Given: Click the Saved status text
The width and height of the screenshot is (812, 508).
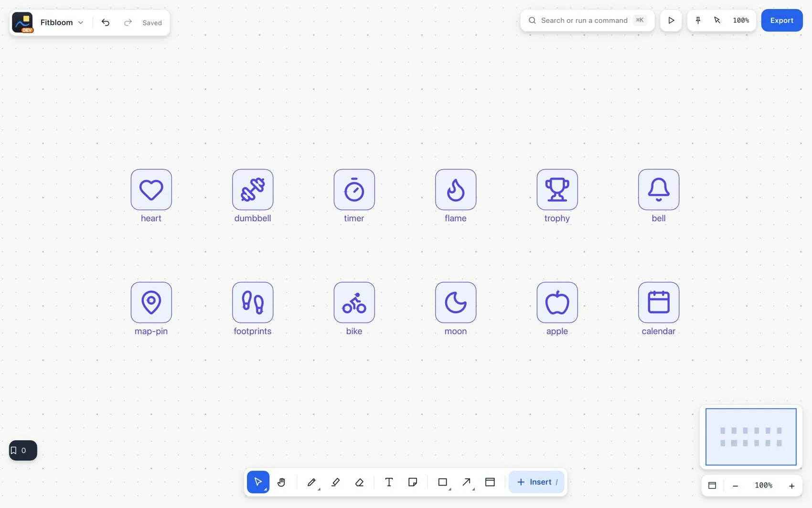Looking at the screenshot, I should click(152, 23).
